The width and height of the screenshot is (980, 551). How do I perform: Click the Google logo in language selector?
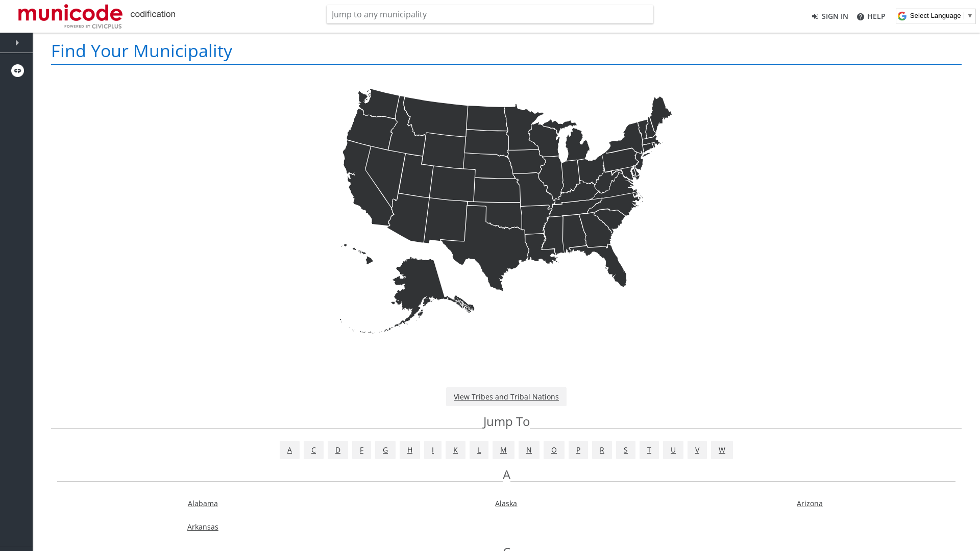click(902, 16)
